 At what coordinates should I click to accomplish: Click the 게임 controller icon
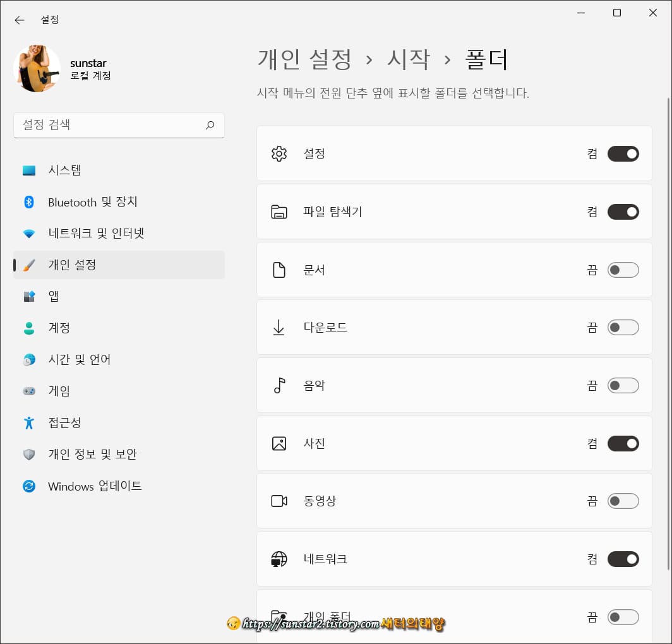pyautogui.click(x=30, y=391)
